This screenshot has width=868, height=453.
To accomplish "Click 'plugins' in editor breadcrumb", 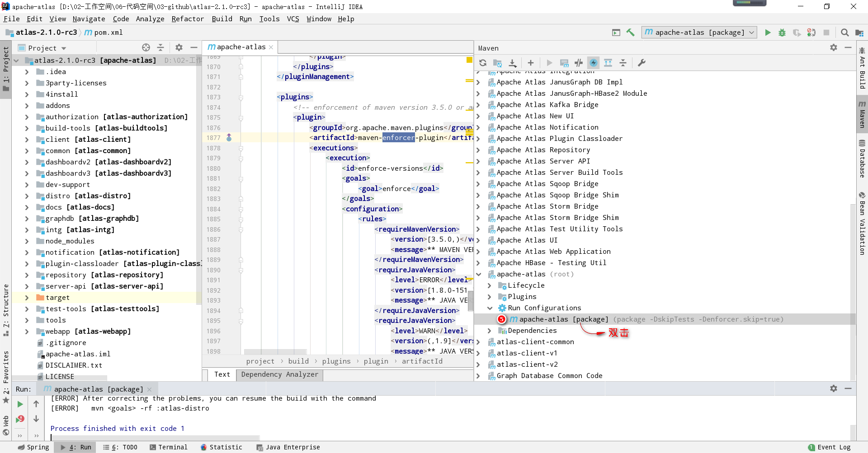I will pos(336,361).
